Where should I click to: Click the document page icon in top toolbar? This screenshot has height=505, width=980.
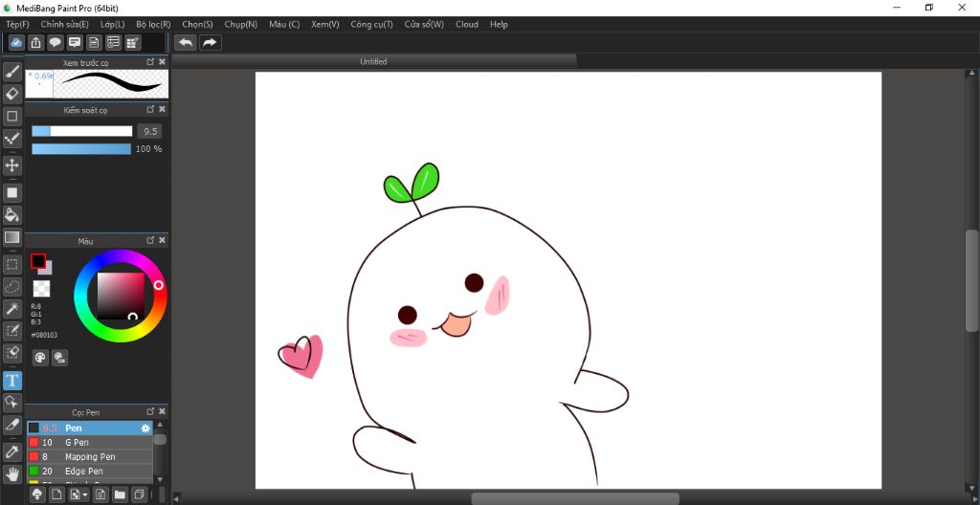(x=94, y=42)
